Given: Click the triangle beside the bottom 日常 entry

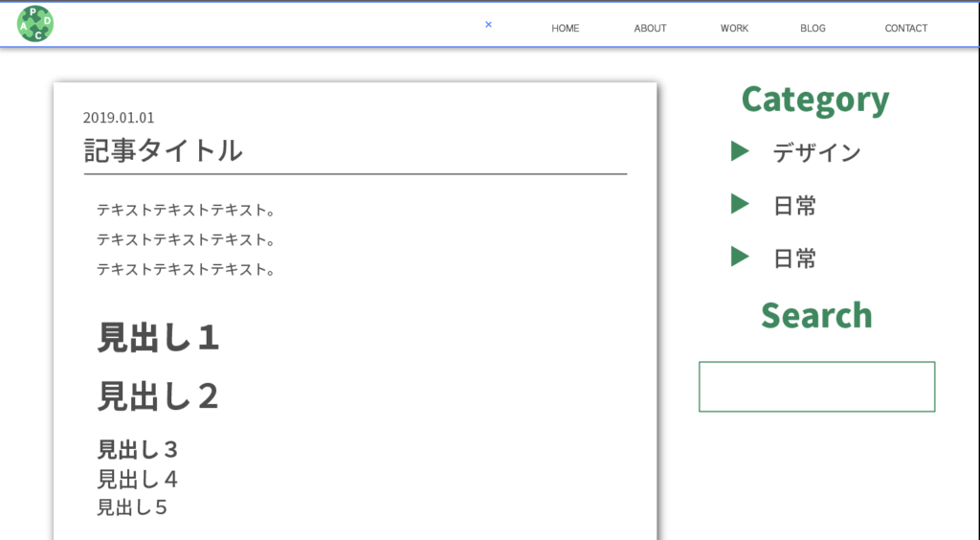Looking at the screenshot, I should (x=739, y=257).
